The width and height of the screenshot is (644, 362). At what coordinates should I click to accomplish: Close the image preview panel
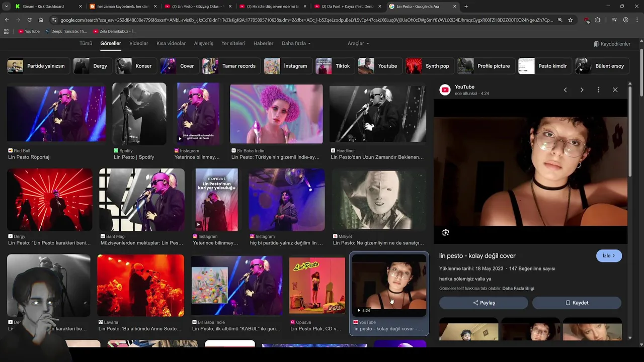pos(615,89)
